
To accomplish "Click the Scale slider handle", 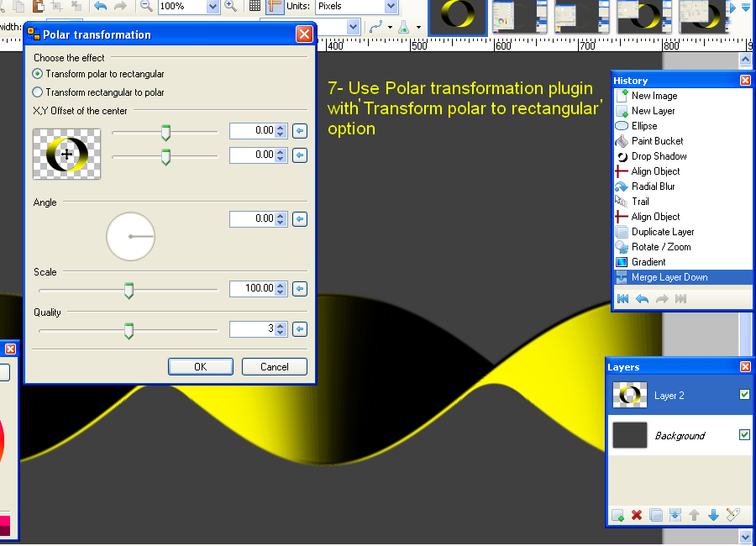I will 129,291.
